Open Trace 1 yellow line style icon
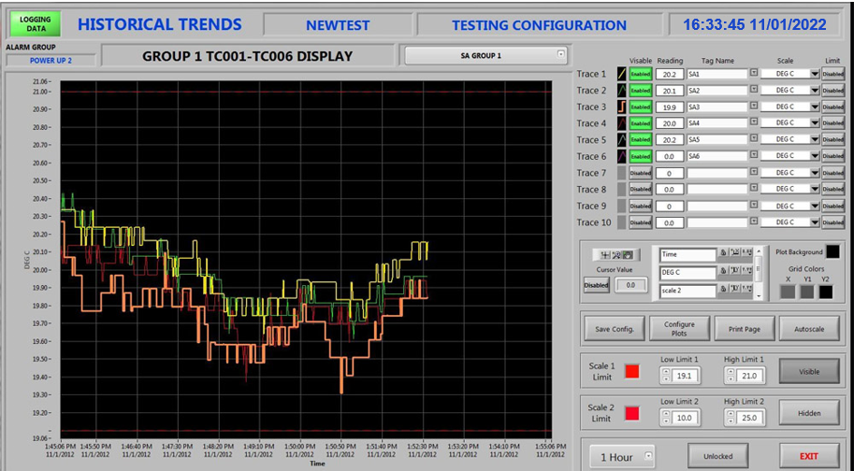The width and height of the screenshot is (868, 471). (x=622, y=74)
